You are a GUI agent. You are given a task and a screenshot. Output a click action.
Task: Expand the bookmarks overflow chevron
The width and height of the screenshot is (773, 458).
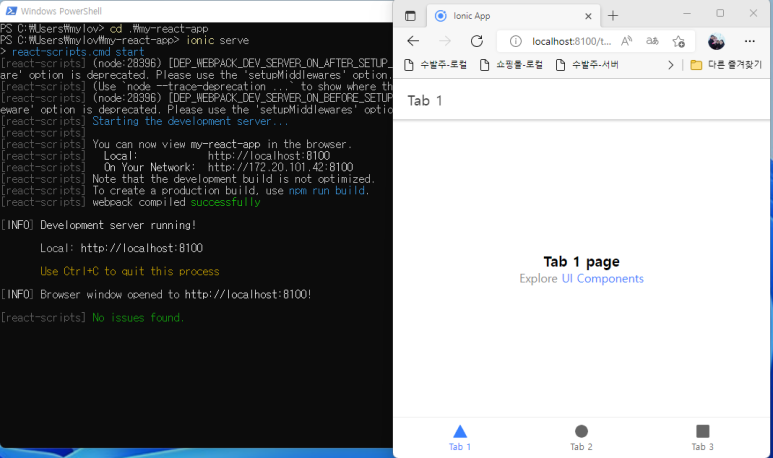click(x=670, y=65)
